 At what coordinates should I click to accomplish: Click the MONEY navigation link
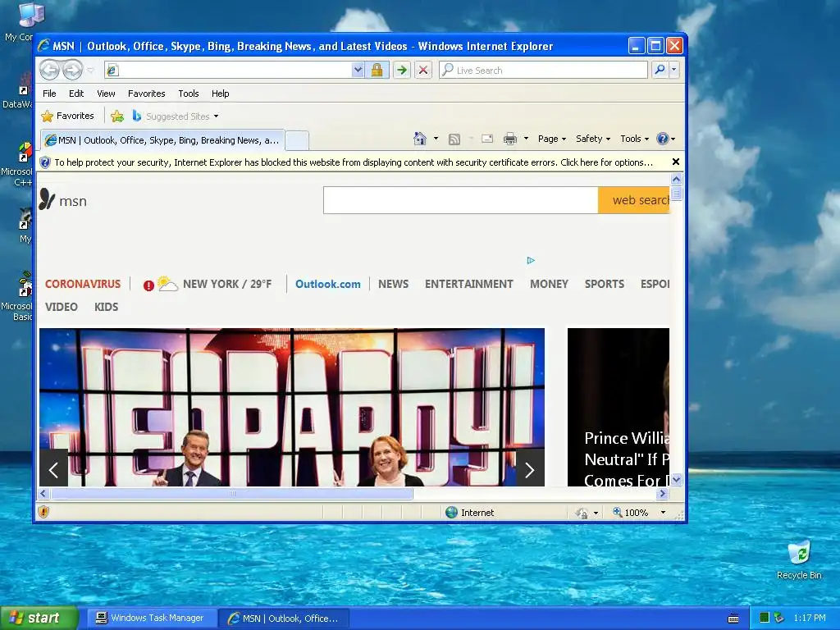(549, 284)
